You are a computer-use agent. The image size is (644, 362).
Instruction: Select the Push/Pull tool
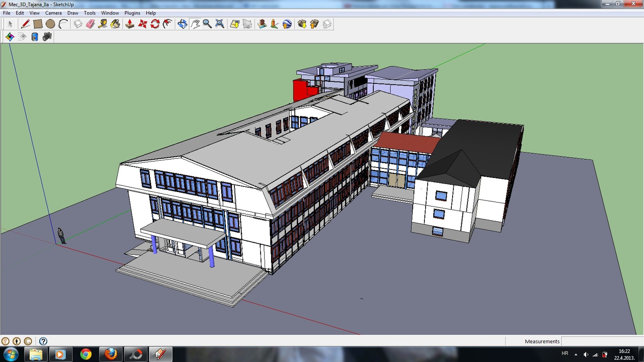[130, 24]
